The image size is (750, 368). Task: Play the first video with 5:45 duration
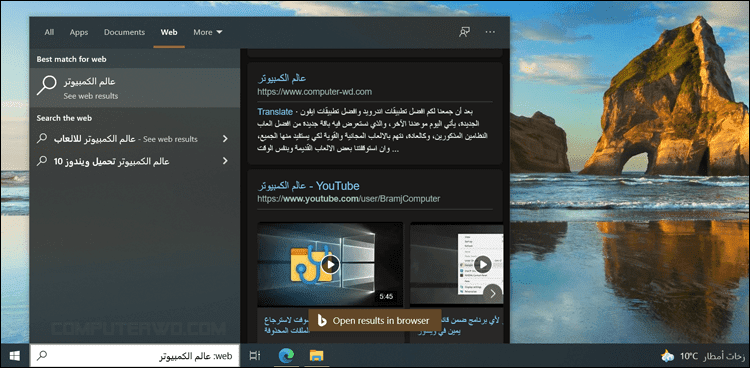330,264
